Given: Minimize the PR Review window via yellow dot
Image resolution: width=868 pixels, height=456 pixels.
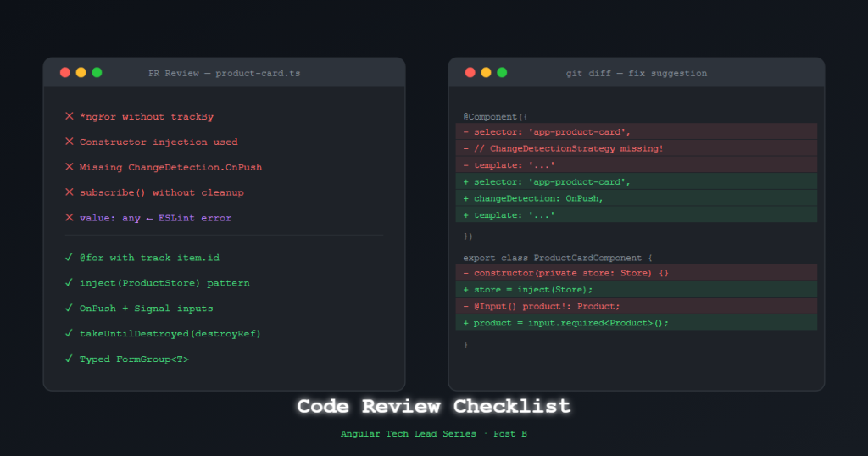Looking at the screenshot, I should point(81,73).
